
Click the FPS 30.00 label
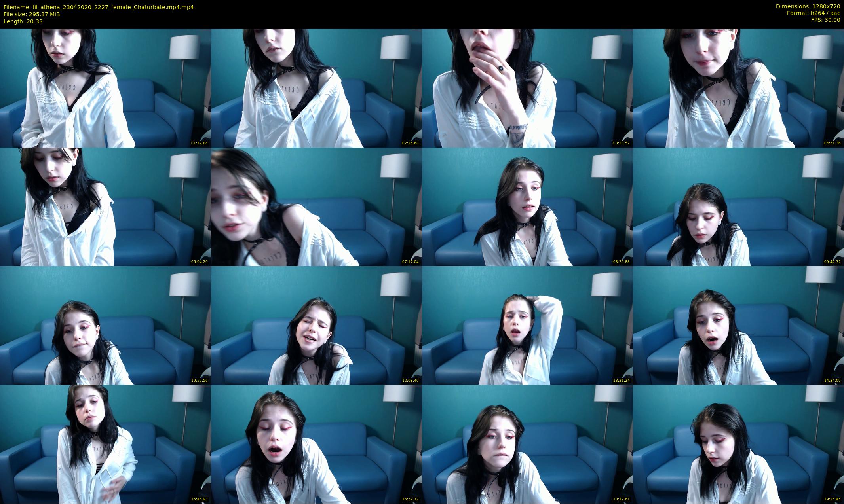pyautogui.click(x=825, y=20)
